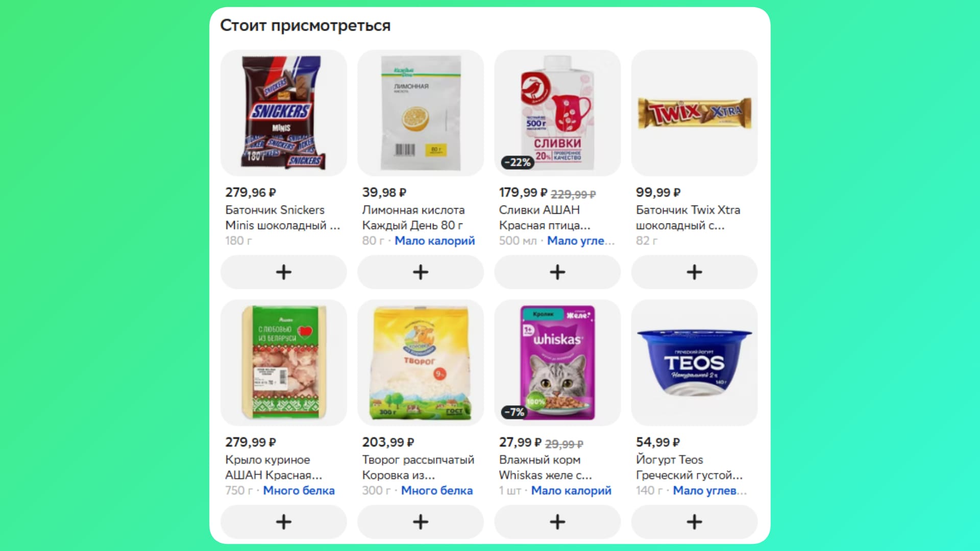Open the Творог рассыпчатый Коровка title
Viewport: 980px width, 551px height.
418,467
